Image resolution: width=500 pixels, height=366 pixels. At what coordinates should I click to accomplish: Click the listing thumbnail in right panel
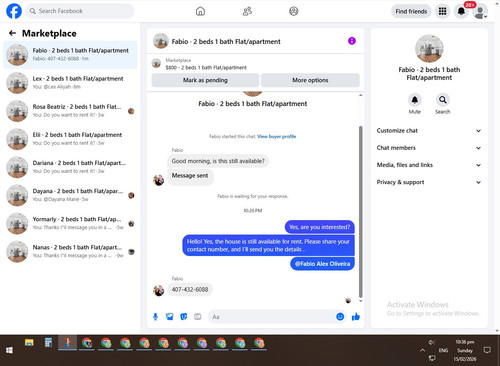(429, 49)
